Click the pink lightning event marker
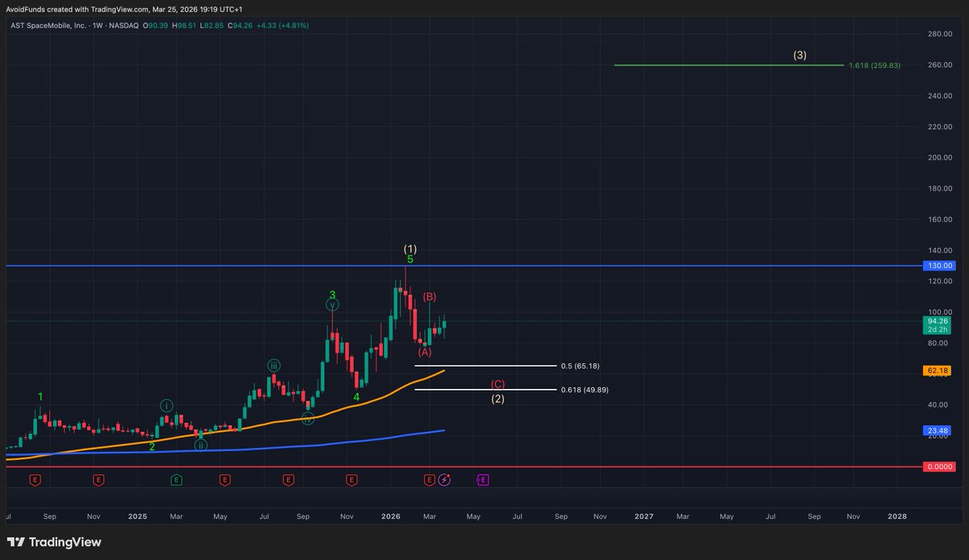 pos(444,479)
